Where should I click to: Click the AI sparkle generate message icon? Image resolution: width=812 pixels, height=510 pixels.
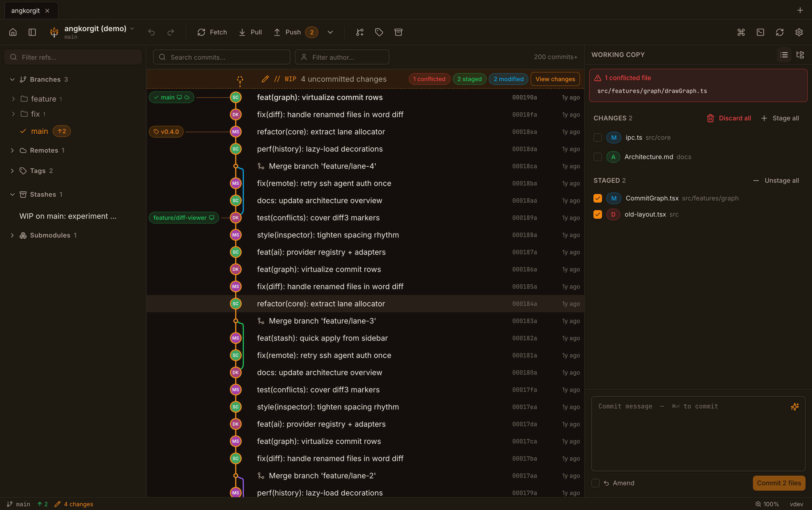[795, 407]
